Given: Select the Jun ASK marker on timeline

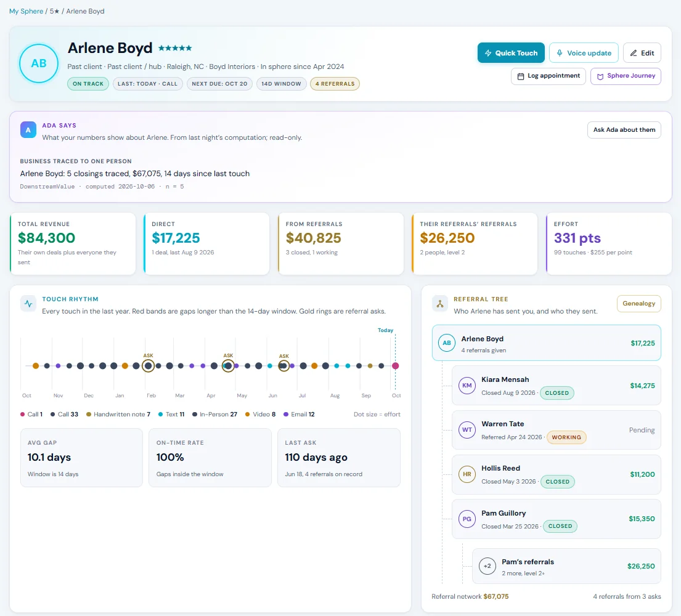Looking at the screenshot, I should tap(283, 366).
